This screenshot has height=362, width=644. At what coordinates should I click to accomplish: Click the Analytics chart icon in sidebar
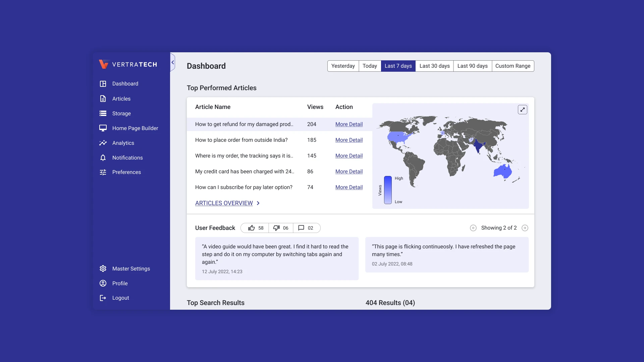103,143
